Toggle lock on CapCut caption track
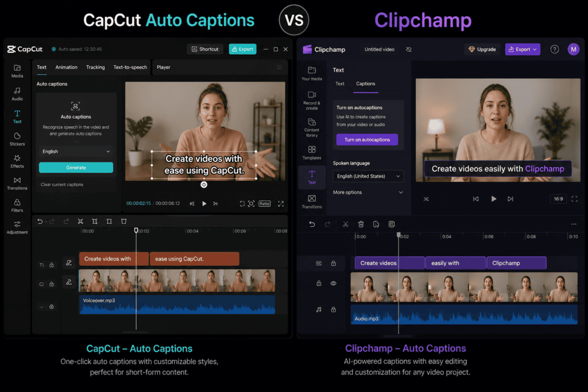Viewport: 588px width, 392px height. click(x=52, y=265)
